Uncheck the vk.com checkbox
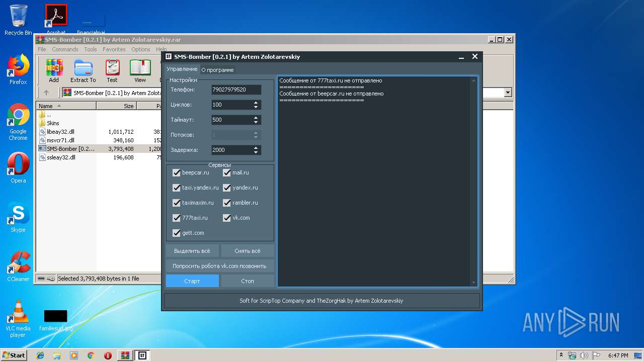Screen dimensions: 644x362 (226, 218)
